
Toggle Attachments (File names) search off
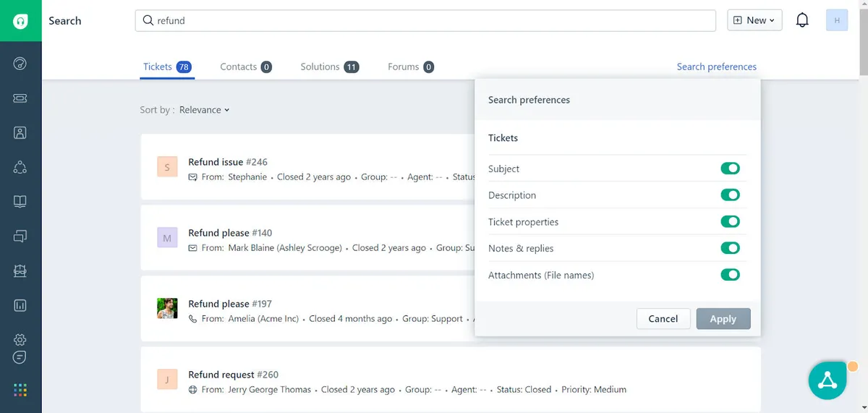tap(730, 275)
